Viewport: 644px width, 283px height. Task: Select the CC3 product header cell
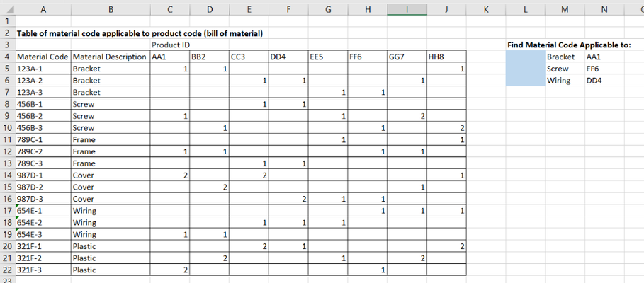[x=249, y=57]
